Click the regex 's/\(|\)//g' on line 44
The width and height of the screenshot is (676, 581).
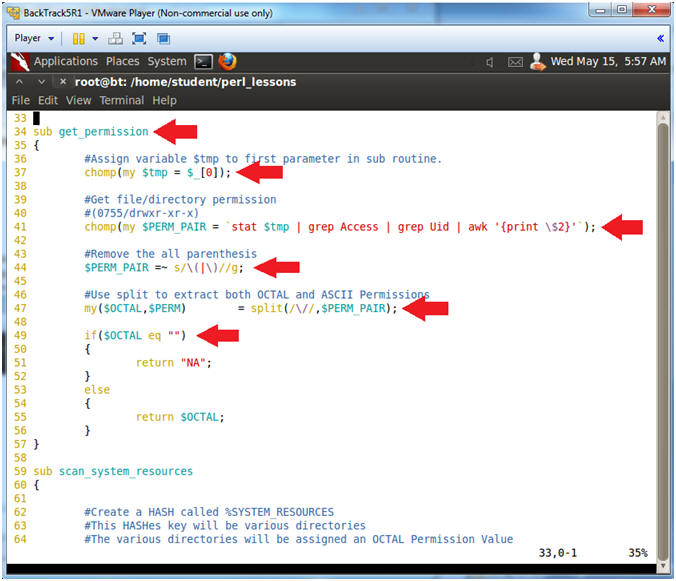206,268
